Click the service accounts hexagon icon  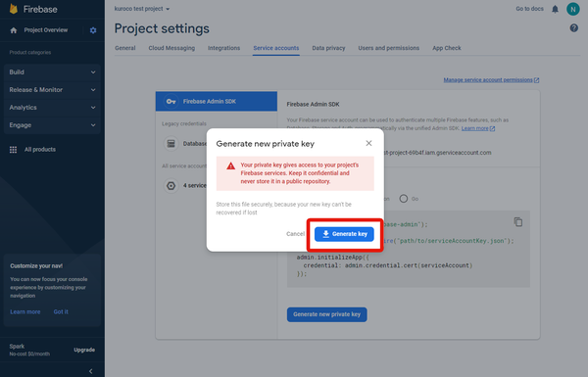tap(171, 185)
